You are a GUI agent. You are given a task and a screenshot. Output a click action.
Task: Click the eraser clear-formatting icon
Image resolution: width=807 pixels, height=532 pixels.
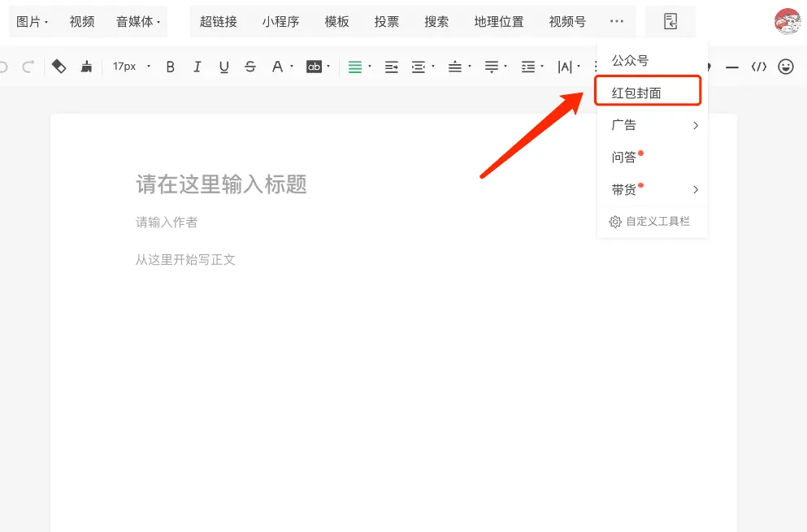(59, 67)
